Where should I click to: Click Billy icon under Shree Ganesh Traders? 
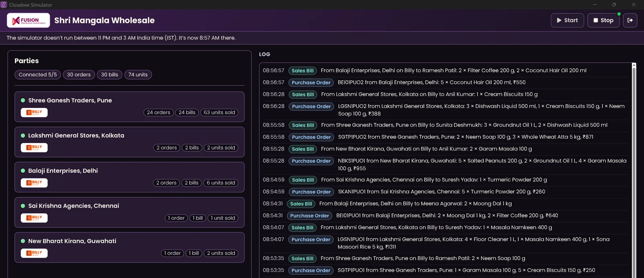[34, 112]
